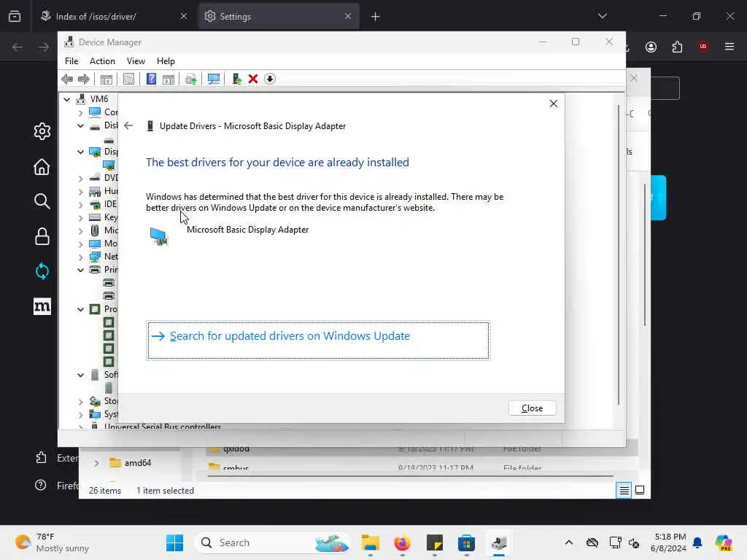This screenshot has width=747, height=560.
Task: Click Disable device down-arrow circle icon
Action: 270,79
